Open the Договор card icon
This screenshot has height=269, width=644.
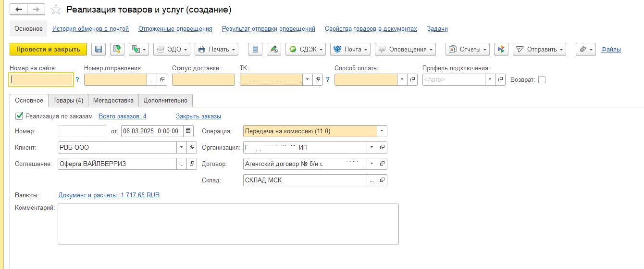(x=382, y=164)
